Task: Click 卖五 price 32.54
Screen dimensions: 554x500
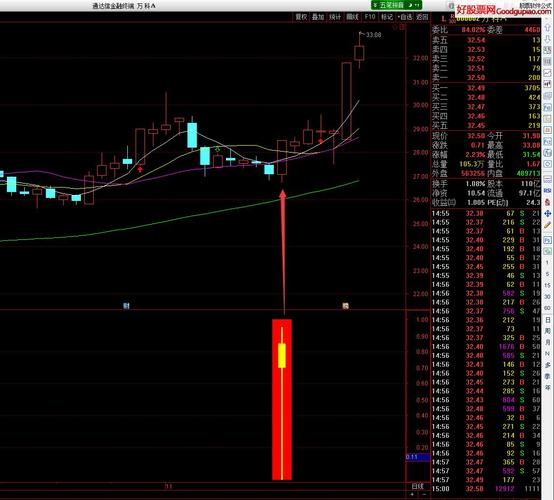Action: point(476,40)
